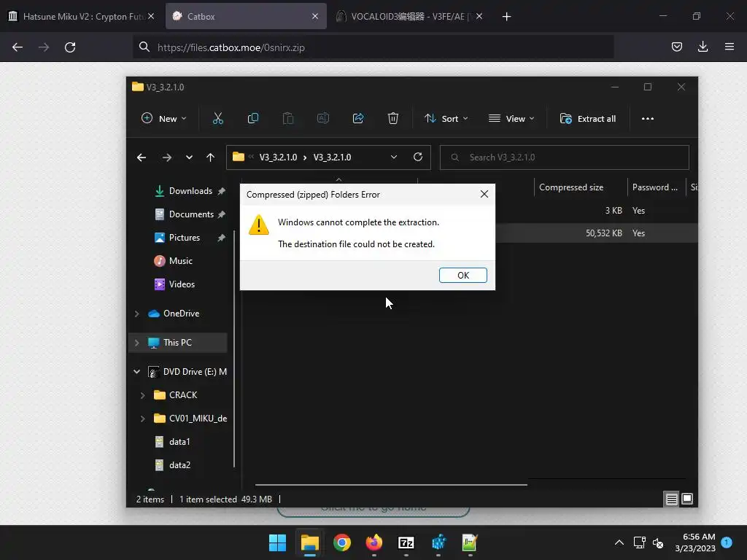Close the Catbox browser tab
The width and height of the screenshot is (747, 560).
tap(315, 16)
